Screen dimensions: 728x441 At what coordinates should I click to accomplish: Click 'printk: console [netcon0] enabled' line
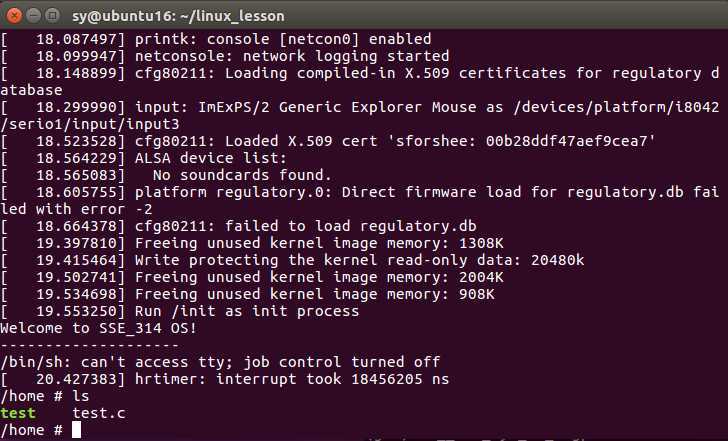[x=216, y=39]
